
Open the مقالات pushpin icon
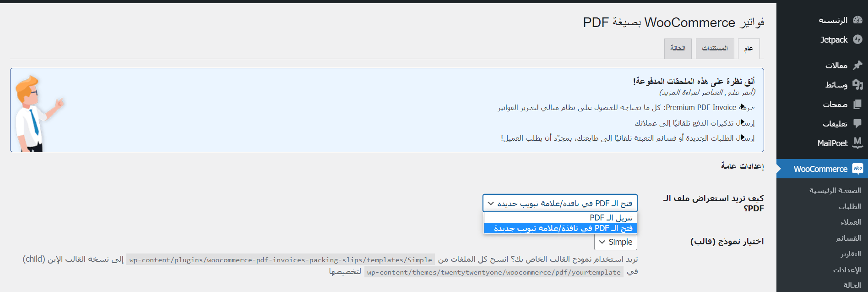pyautogui.click(x=857, y=66)
